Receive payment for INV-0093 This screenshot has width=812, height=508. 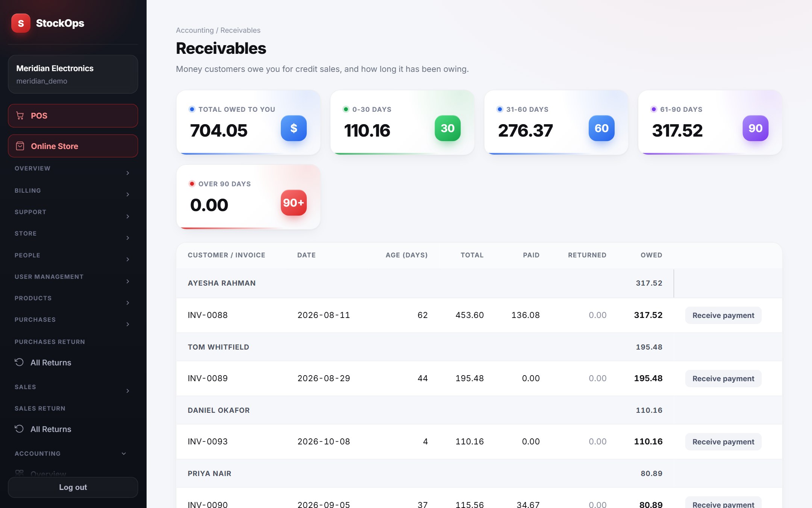click(723, 442)
